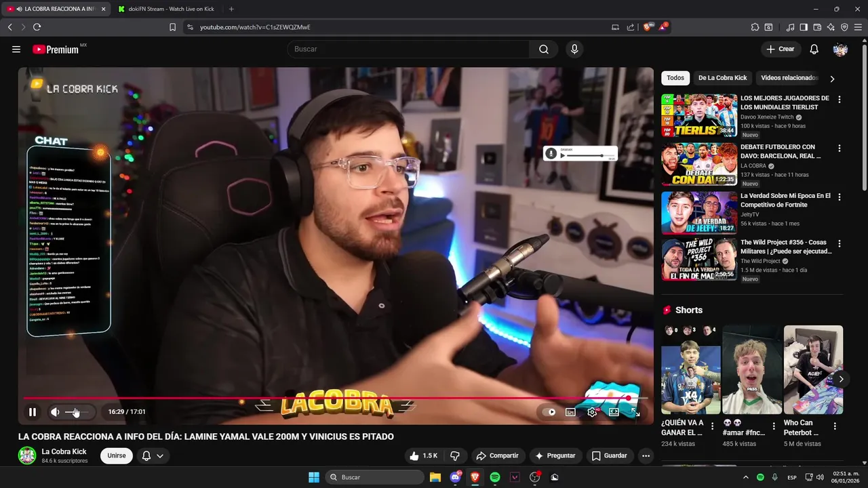Click the Guardar save button
This screenshot has height=488, width=868.
(x=610, y=455)
